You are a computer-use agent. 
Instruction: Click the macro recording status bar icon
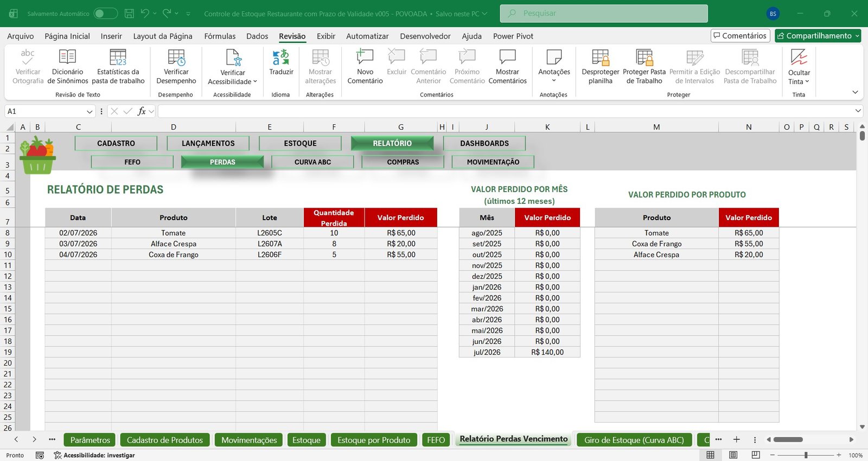40,455
